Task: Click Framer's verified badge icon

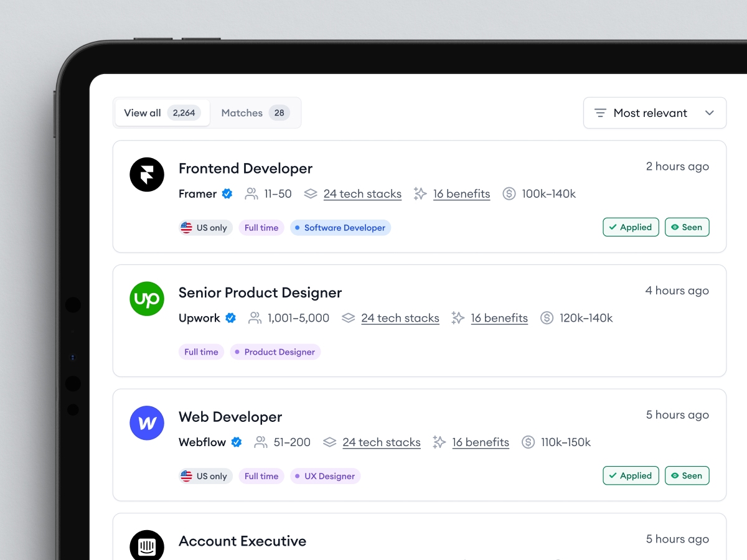Action: point(227,194)
